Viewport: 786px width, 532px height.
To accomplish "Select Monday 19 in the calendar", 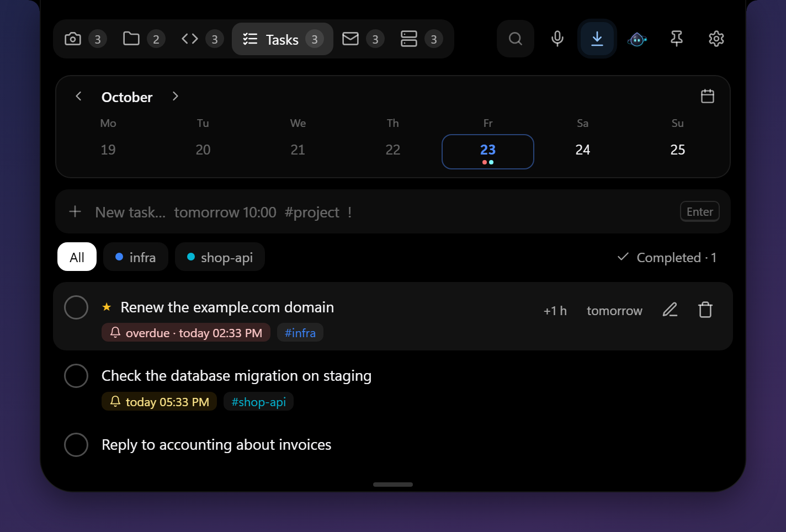I will pos(108,150).
